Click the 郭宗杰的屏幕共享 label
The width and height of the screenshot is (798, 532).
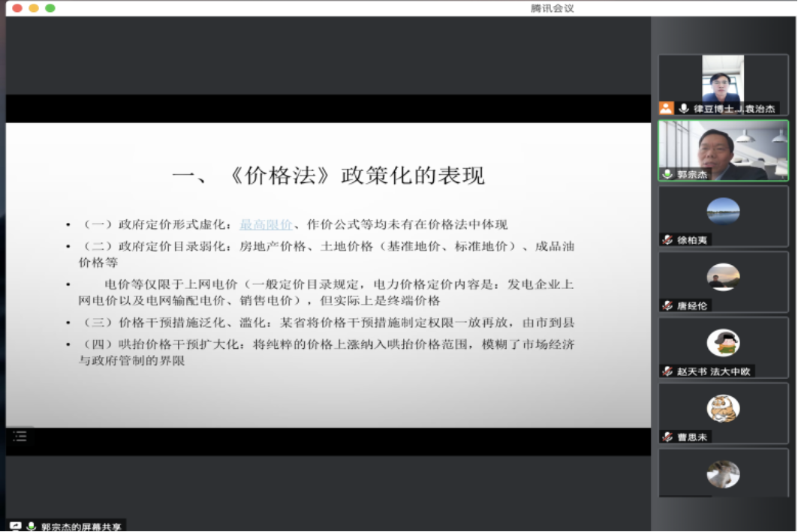click(80, 526)
